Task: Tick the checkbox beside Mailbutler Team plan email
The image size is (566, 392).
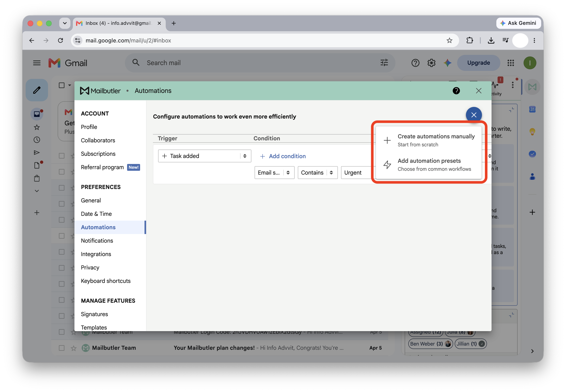Action: tap(62, 348)
